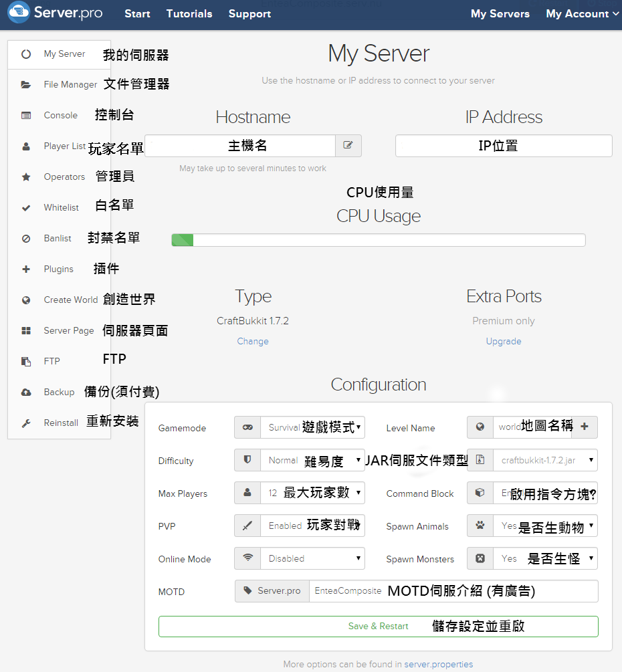
Task: Open the craftbukkit-1.7.2.jar dropdown
Action: pos(545,460)
